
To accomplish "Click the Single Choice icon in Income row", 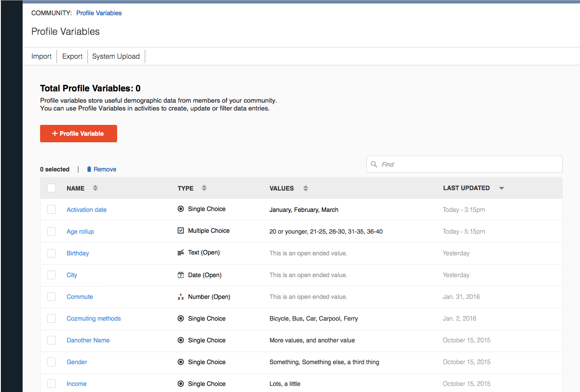I will tap(181, 384).
